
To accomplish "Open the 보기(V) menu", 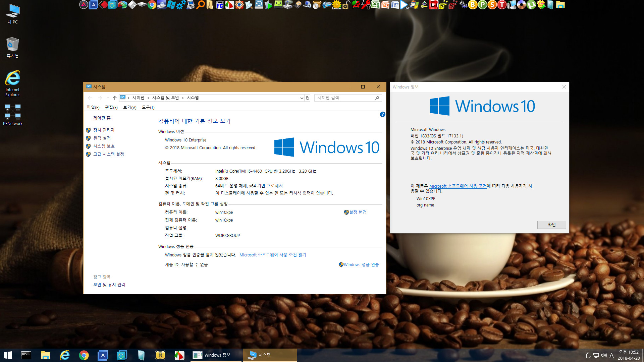I will pyautogui.click(x=129, y=107).
